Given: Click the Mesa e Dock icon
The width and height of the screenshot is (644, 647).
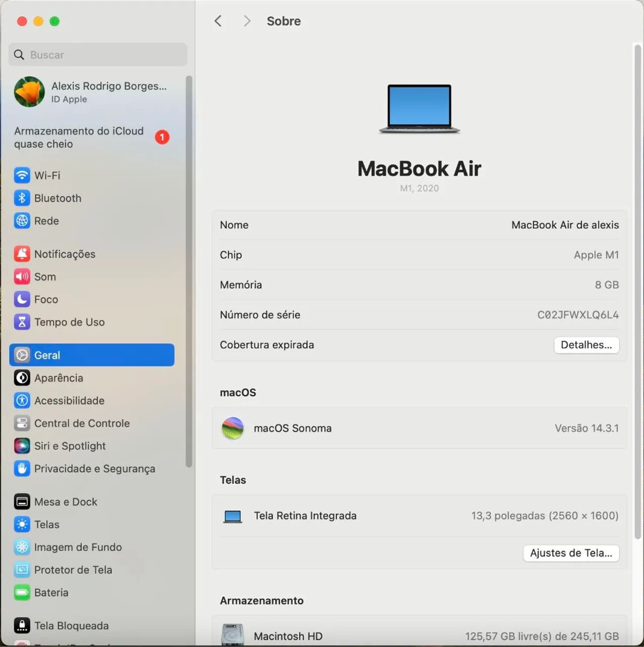Looking at the screenshot, I should point(22,501).
